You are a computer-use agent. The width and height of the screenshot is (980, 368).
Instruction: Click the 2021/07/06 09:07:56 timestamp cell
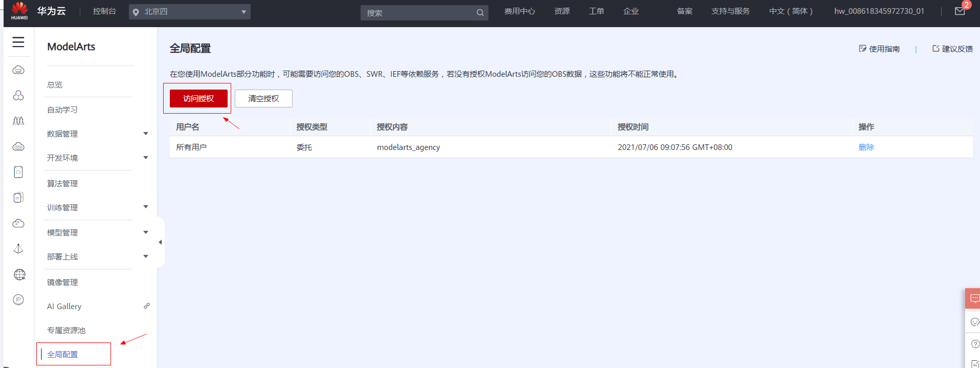click(675, 147)
